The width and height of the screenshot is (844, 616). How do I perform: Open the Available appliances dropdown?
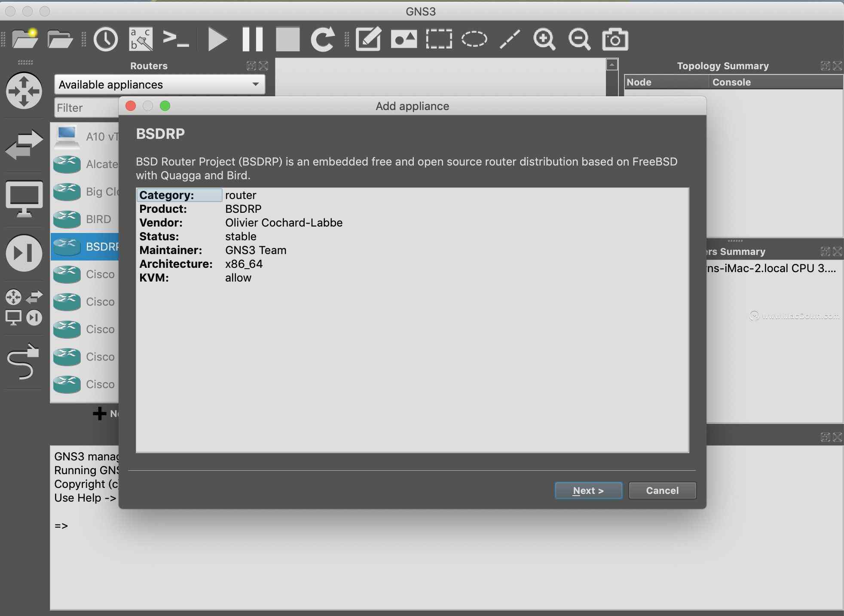(x=159, y=84)
